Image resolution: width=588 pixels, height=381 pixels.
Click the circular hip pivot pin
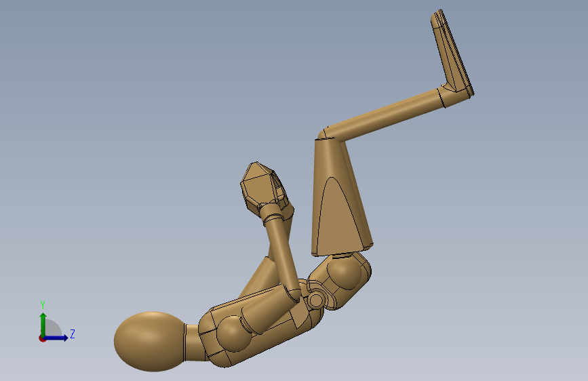point(316,300)
